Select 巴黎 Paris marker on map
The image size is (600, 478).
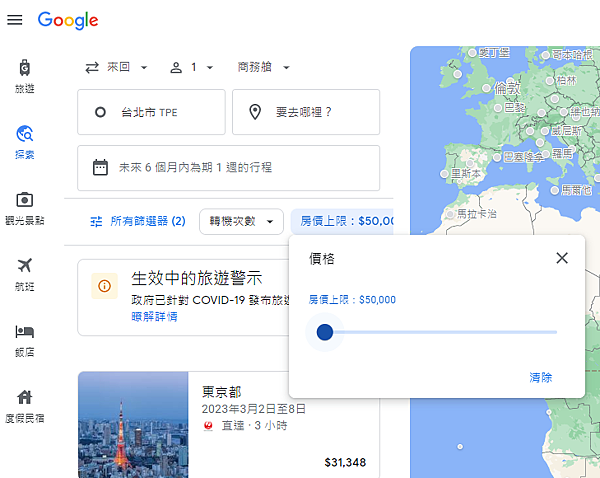[x=498, y=108]
